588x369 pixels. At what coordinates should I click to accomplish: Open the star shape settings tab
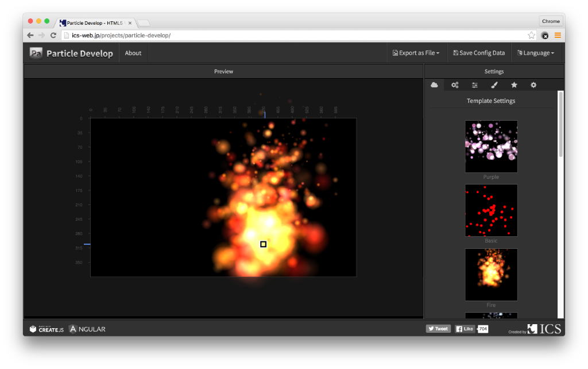coord(514,85)
